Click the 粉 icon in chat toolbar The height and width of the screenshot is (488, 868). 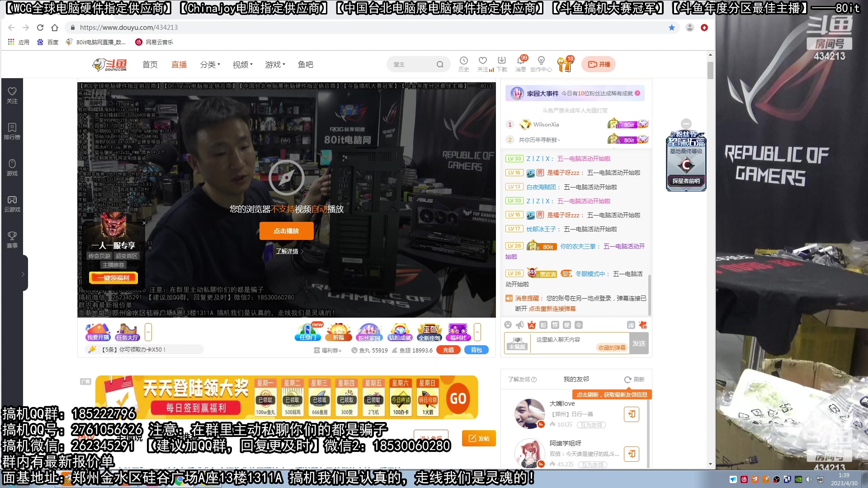point(543,325)
